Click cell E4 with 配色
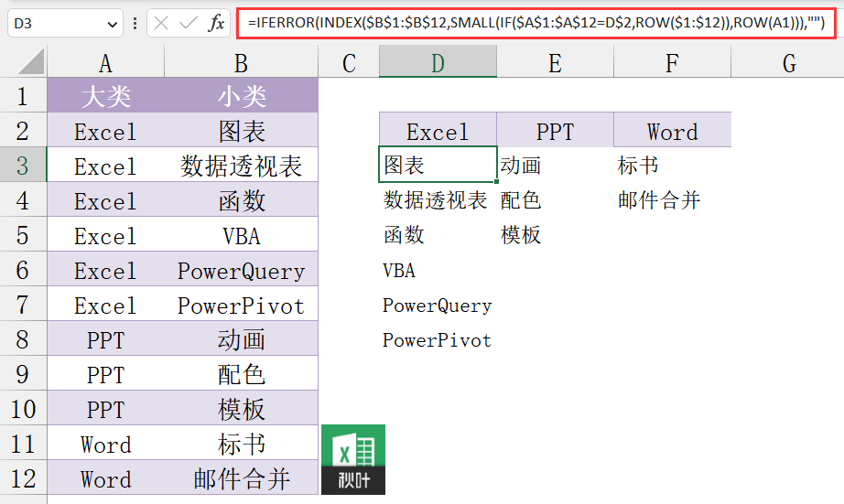The image size is (844, 504). (555, 200)
